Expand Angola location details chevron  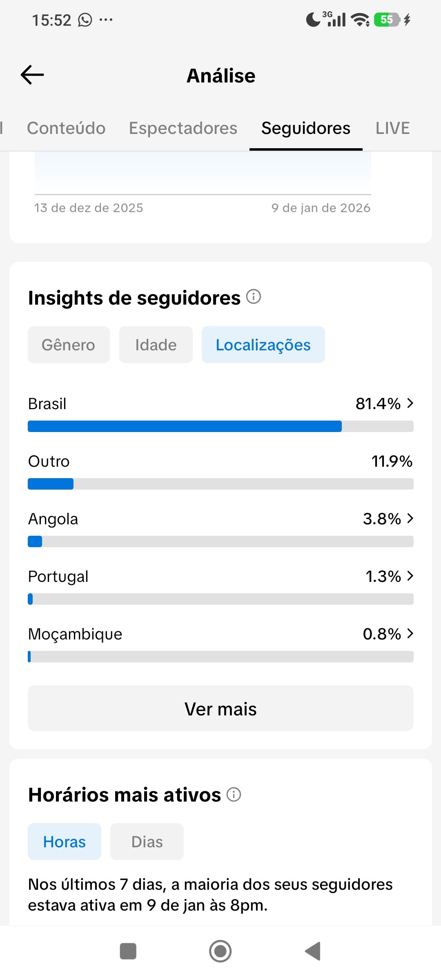tap(410, 519)
